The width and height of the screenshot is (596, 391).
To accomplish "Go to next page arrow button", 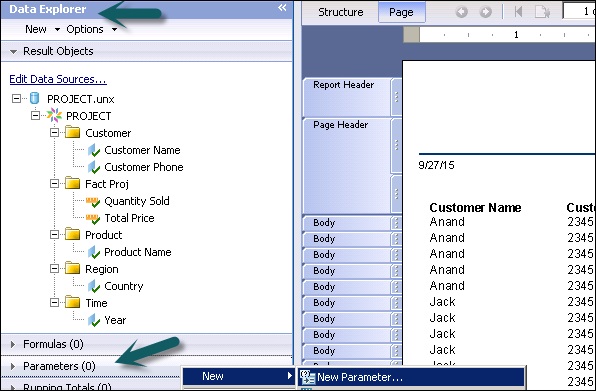I will tap(485, 12).
